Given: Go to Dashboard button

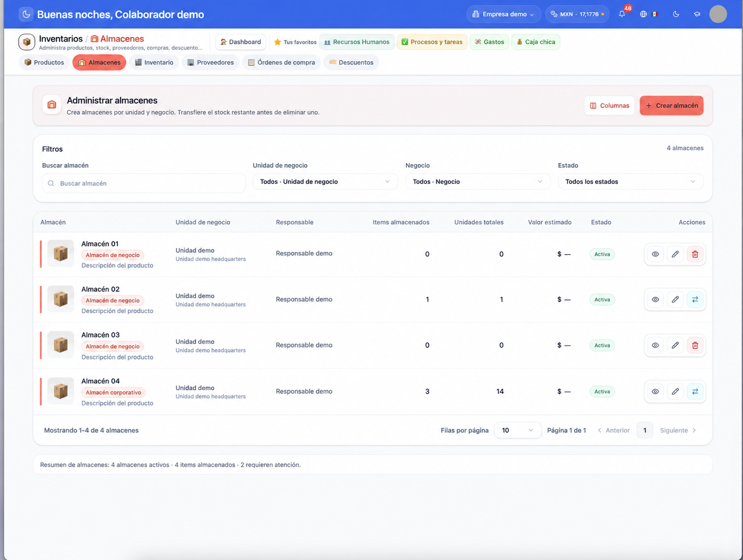Looking at the screenshot, I should pos(240,42).
